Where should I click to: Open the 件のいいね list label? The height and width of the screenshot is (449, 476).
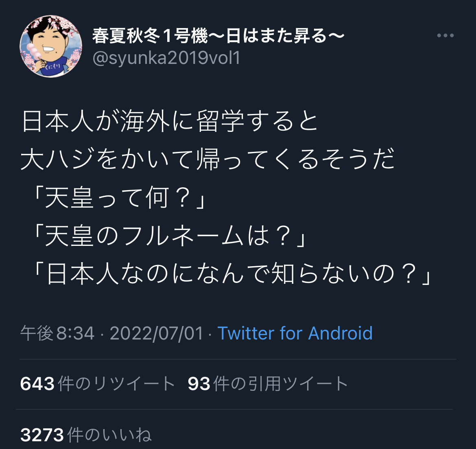[109, 435]
